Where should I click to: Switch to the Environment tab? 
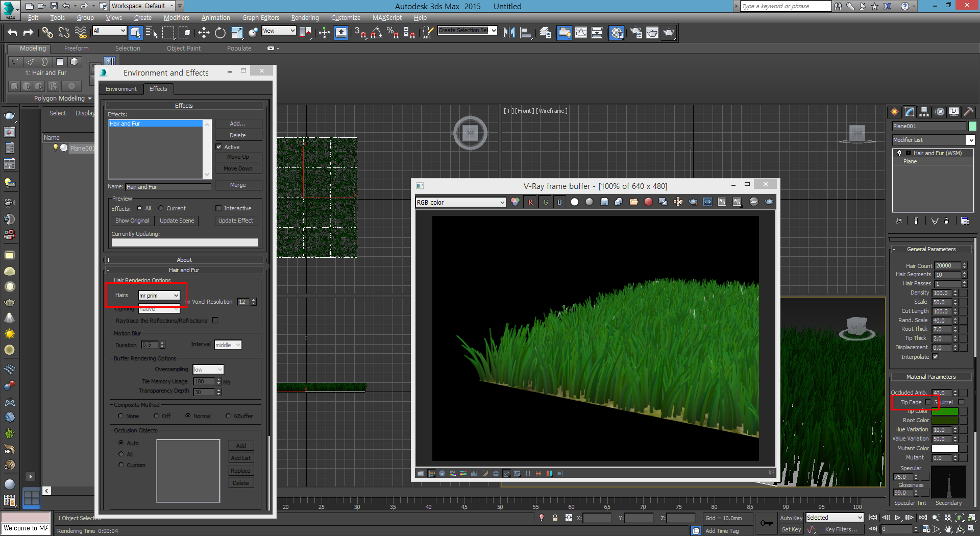(121, 89)
